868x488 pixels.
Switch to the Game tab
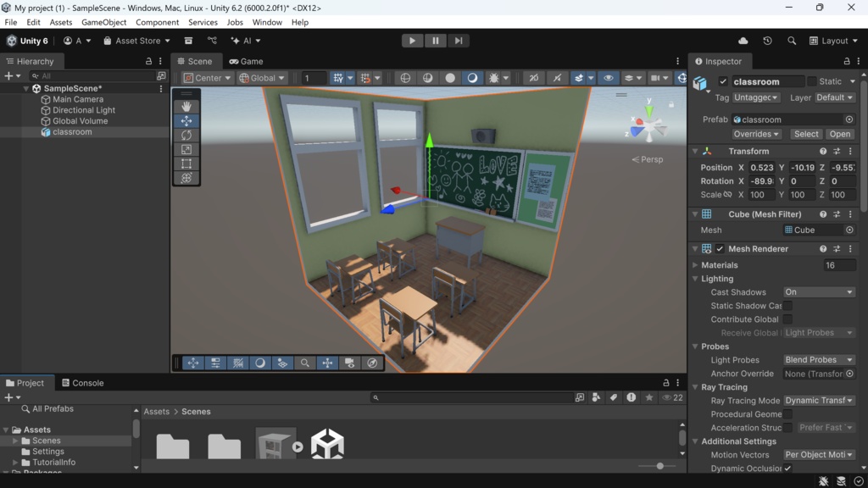(247, 61)
